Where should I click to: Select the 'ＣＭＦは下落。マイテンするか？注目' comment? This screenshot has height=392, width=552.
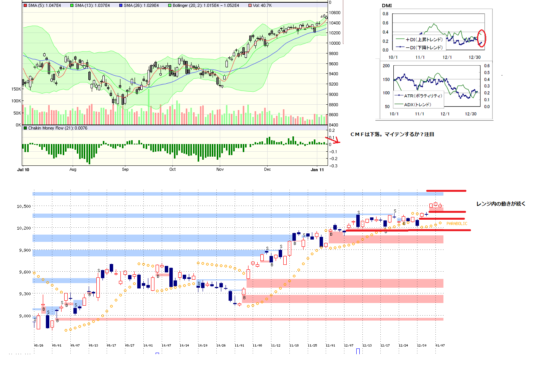coord(392,134)
